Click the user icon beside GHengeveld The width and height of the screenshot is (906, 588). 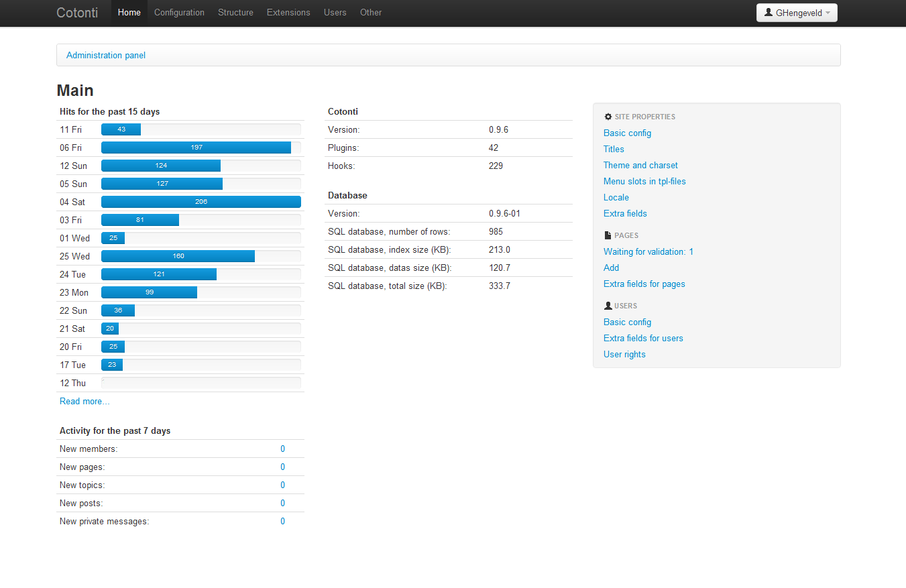click(x=769, y=12)
